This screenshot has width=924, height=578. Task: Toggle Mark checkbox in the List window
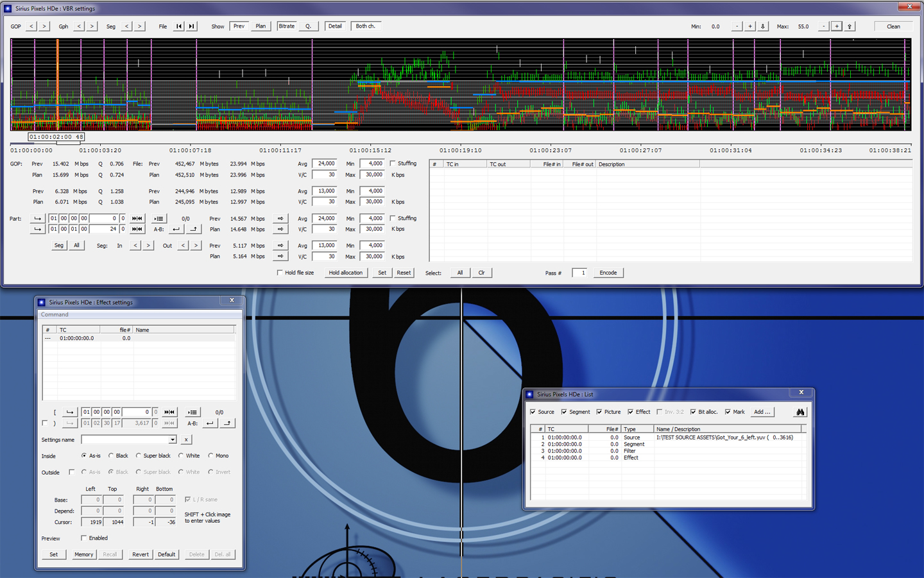coord(728,412)
